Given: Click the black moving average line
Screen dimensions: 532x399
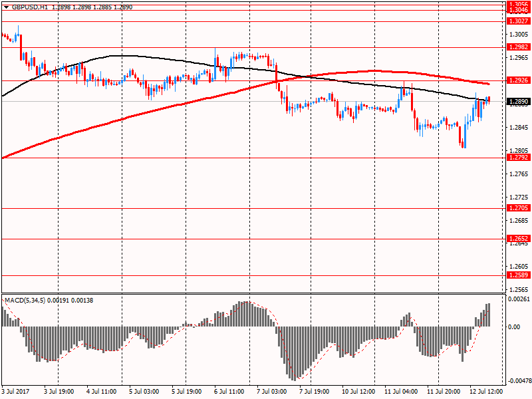Looking at the screenshot, I should pos(120,56).
